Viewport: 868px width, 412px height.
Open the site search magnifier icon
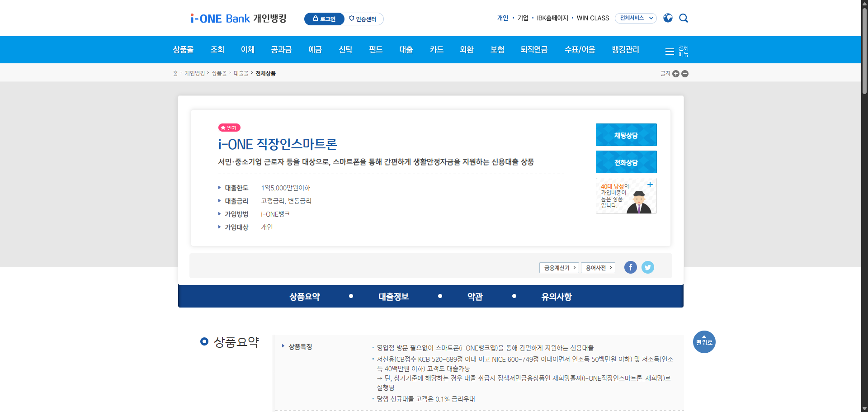pyautogui.click(x=684, y=18)
